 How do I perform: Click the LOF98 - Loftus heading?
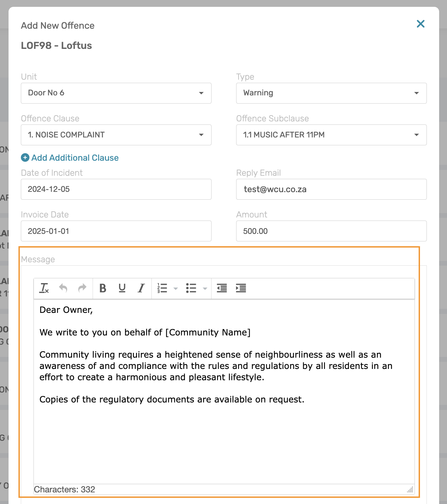click(56, 45)
